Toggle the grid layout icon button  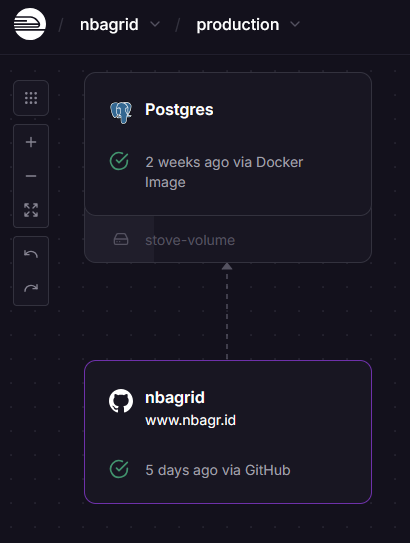(x=31, y=98)
